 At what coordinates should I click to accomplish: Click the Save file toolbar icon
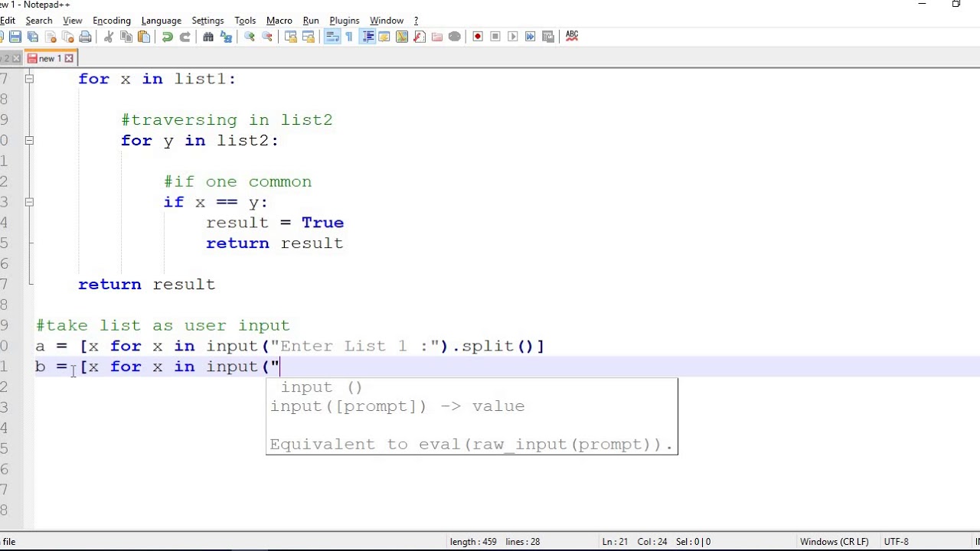point(15,36)
